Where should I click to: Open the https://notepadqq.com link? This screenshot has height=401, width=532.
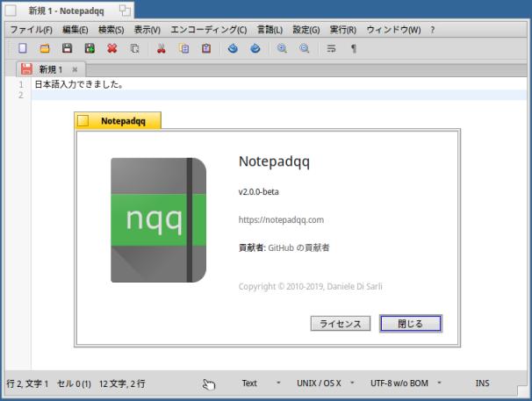click(x=281, y=220)
